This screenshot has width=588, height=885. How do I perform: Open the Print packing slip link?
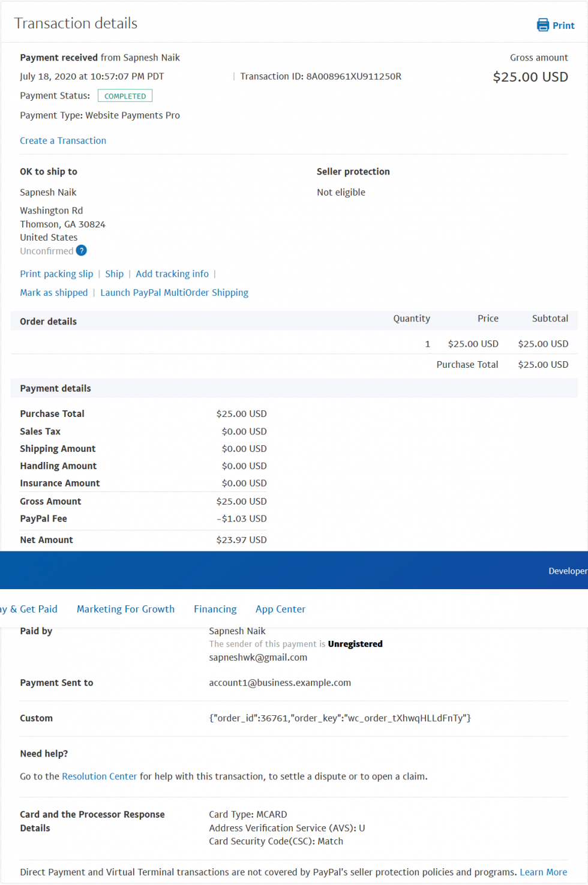[x=56, y=274]
